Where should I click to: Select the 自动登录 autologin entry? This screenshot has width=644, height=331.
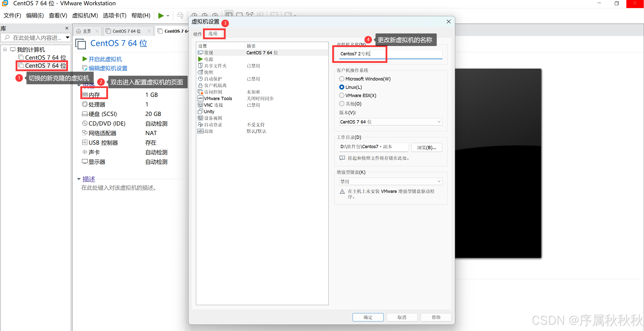click(213, 125)
